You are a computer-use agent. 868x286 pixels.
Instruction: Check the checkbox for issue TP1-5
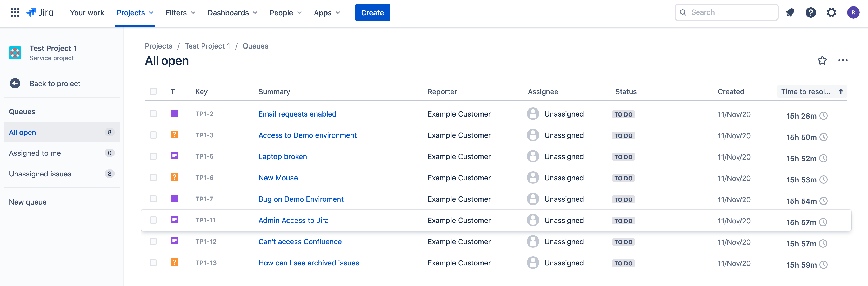click(153, 156)
